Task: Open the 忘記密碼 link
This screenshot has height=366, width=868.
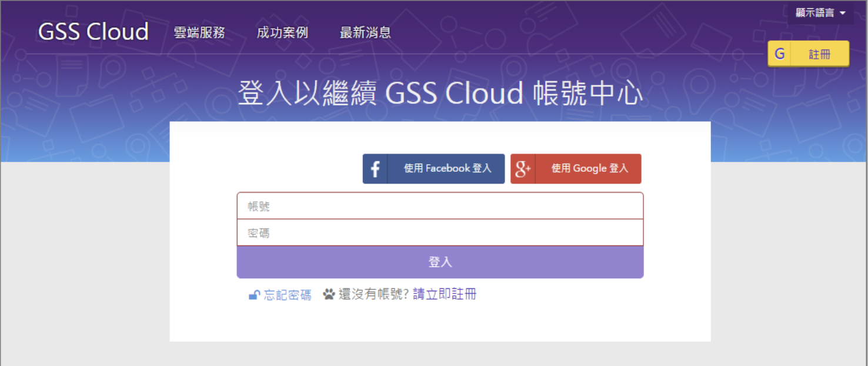Action: (x=288, y=295)
